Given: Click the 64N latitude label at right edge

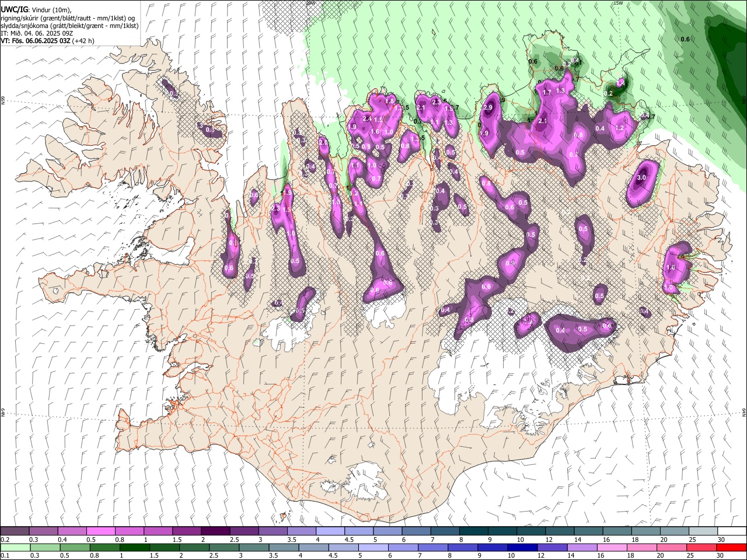Looking at the screenshot, I should pos(744,412).
